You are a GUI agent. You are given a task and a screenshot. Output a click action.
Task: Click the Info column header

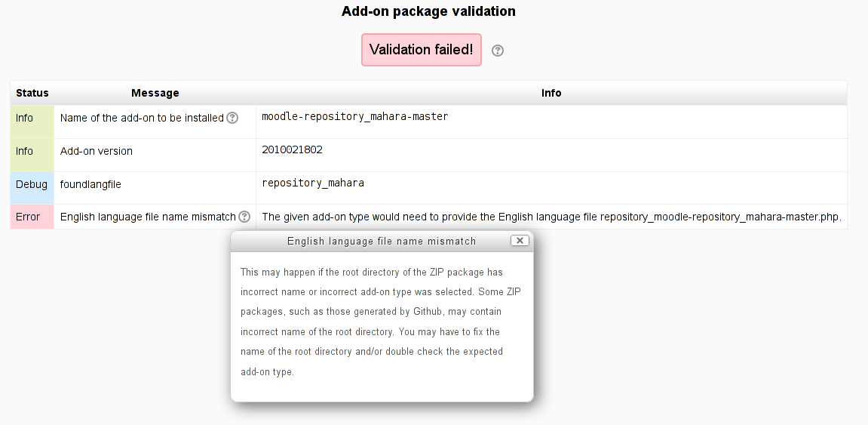coord(551,93)
